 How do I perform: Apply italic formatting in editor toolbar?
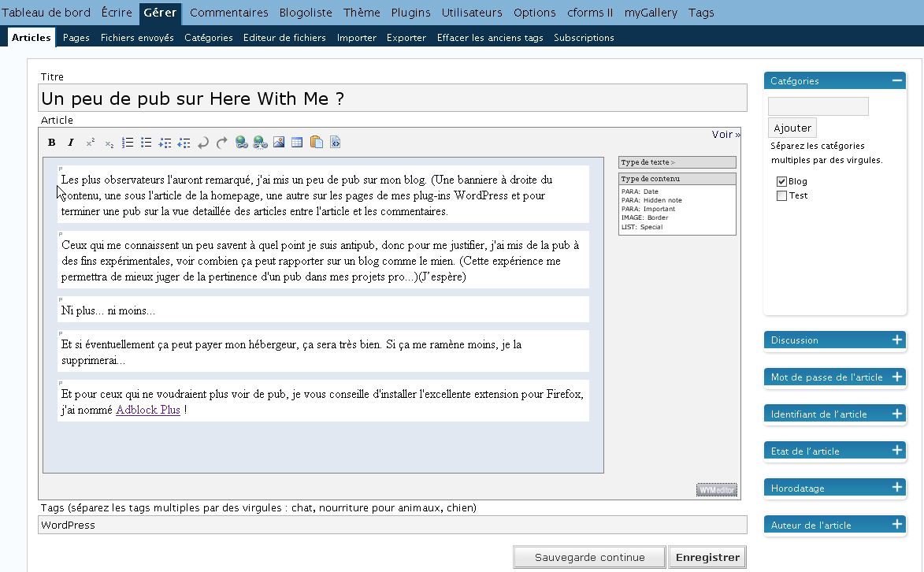pos(70,143)
